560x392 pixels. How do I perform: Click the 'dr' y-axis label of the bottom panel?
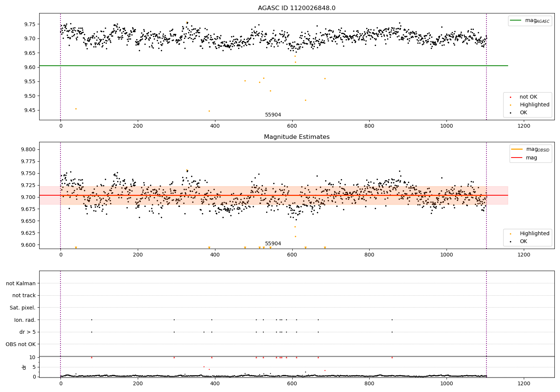click(x=24, y=367)
